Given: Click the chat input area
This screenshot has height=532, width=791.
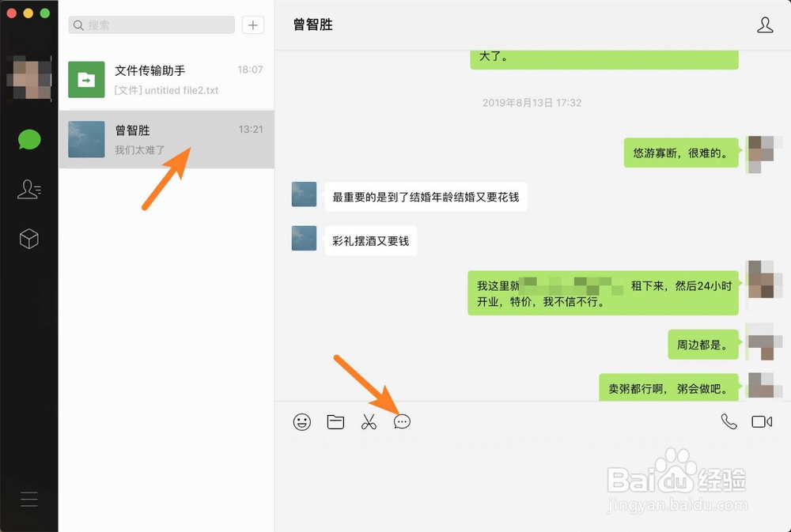Looking at the screenshot, I should (530, 474).
